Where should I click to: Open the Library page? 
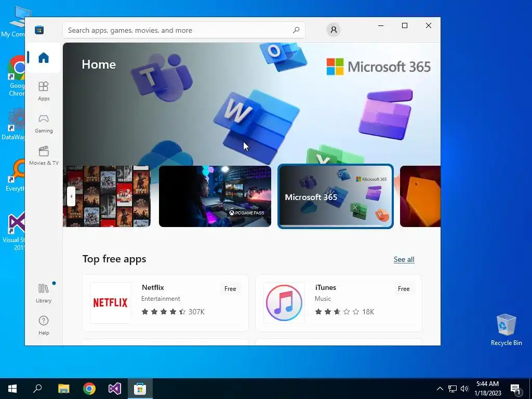point(44,293)
